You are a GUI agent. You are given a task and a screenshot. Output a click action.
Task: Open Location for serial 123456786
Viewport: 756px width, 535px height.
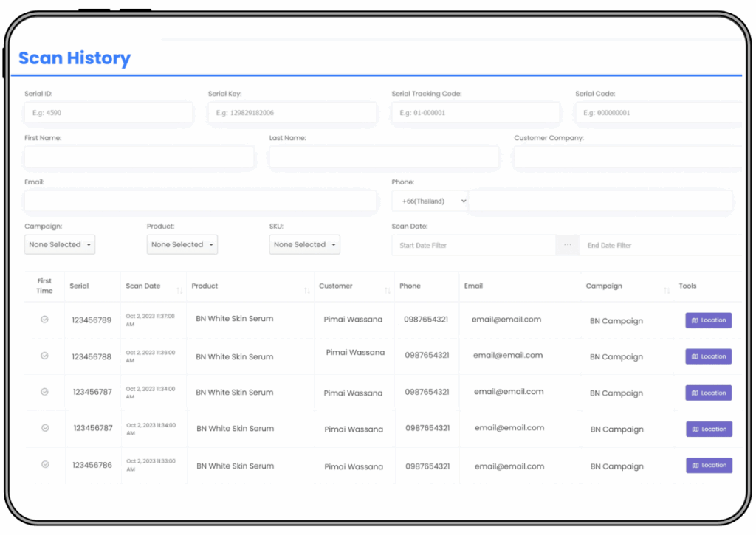(709, 466)
